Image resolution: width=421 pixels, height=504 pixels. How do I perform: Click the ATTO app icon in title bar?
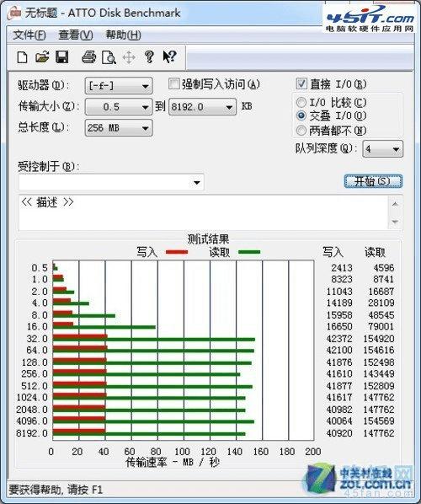pyautogui.click(x=15, y=13)
